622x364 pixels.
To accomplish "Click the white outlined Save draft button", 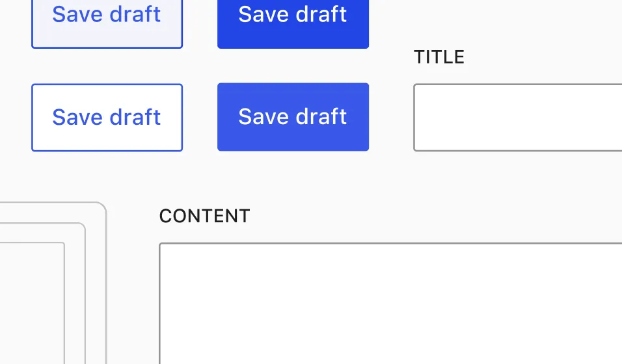I will pos(107,118).
